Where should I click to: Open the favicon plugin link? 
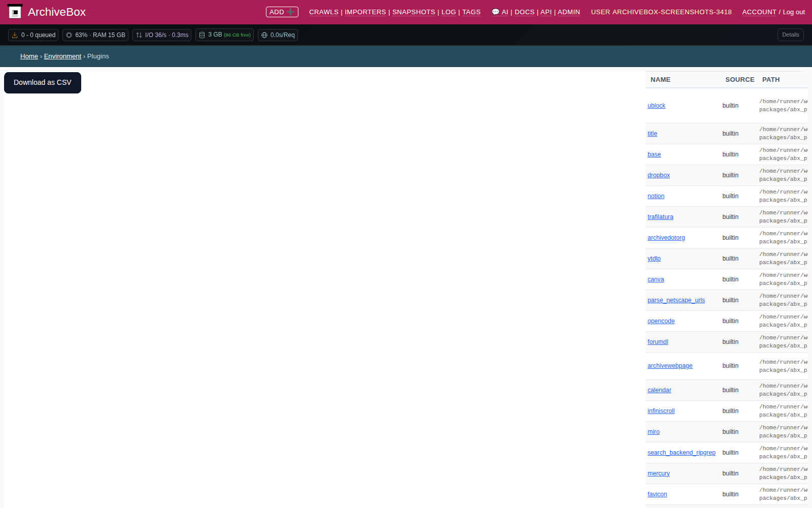657,494
